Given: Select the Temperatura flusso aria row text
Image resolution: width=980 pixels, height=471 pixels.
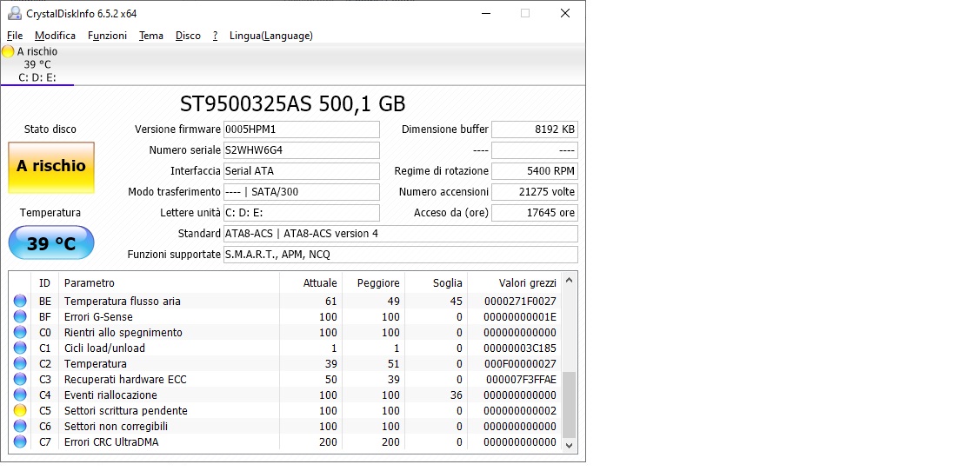Looking at the screenshot, I should [x=123, y=301].
